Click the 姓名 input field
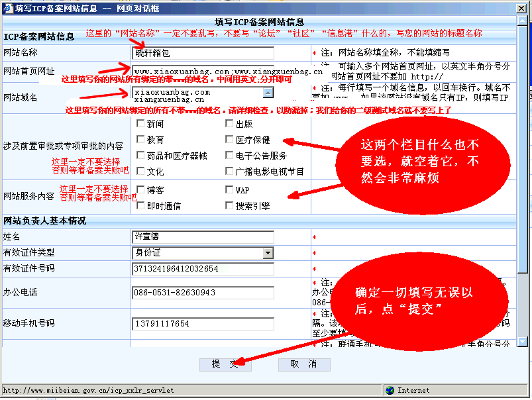 coord(203,237)
